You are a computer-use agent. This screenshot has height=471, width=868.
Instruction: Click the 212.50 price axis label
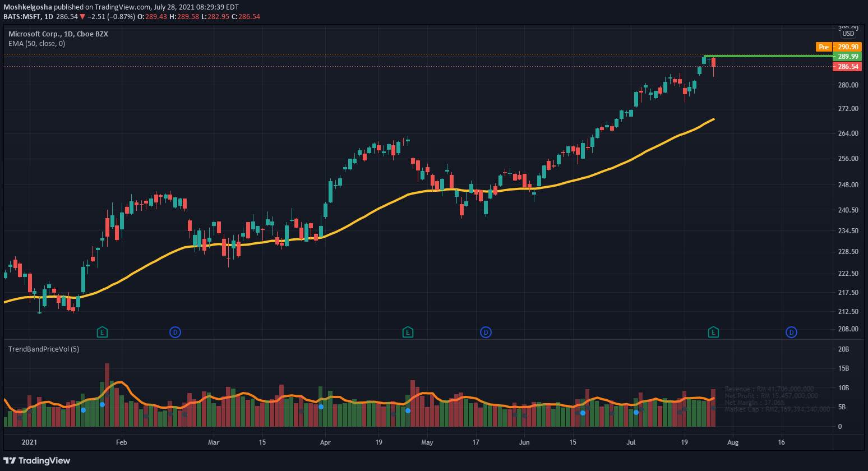point(848,312)
